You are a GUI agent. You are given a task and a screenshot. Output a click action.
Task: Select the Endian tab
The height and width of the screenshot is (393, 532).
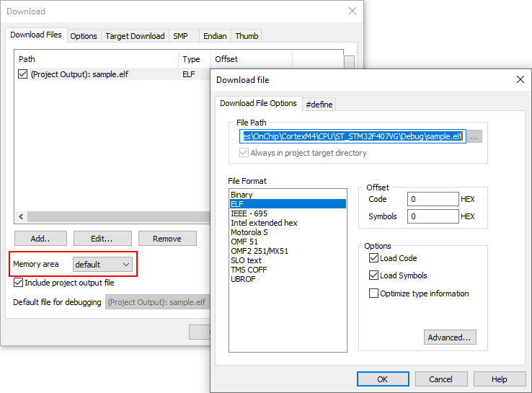point(215,36)
